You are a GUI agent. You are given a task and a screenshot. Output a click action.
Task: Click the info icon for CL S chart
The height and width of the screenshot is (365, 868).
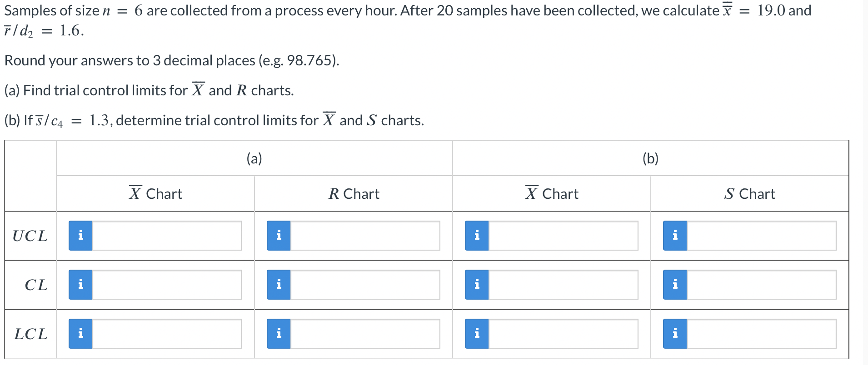pyautogui.click(x=675, y=285)
